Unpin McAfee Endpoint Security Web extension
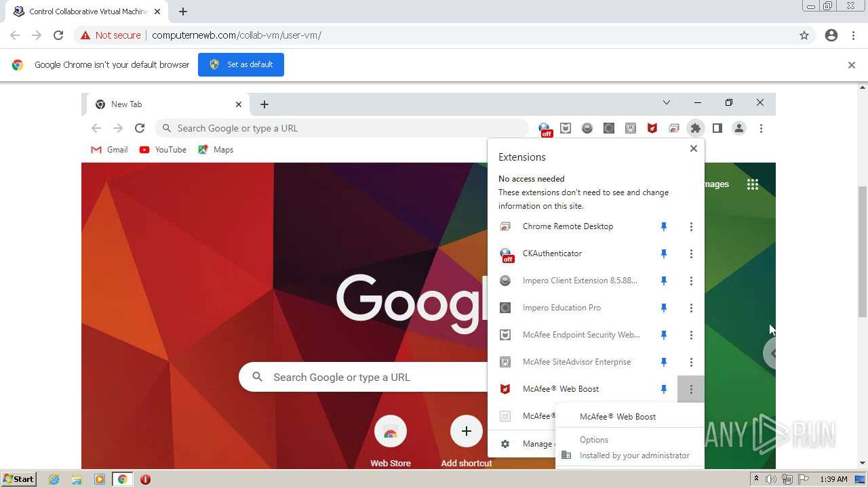 (x=664, y=335)
